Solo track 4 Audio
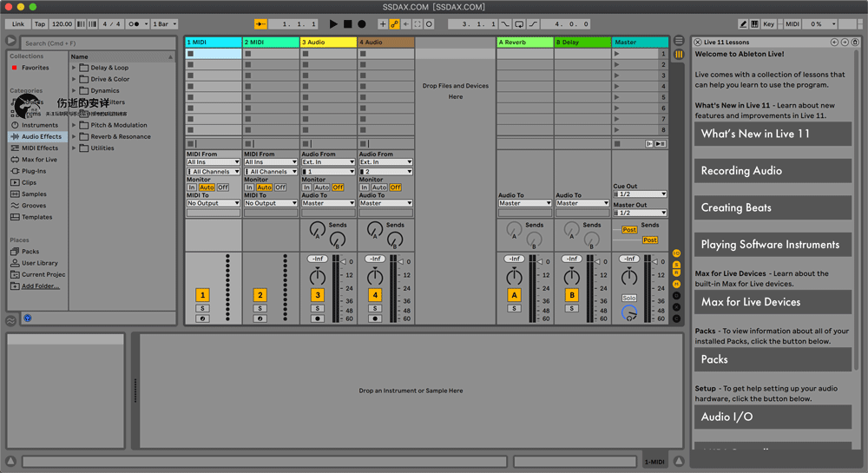This screenshot has width=868, height=473. (x=375, y=308)
